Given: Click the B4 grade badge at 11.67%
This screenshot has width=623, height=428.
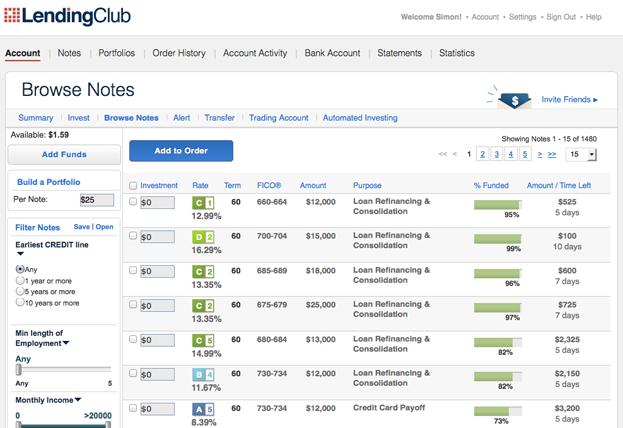Looking at the screenshot, I should (x=203, y=375).
